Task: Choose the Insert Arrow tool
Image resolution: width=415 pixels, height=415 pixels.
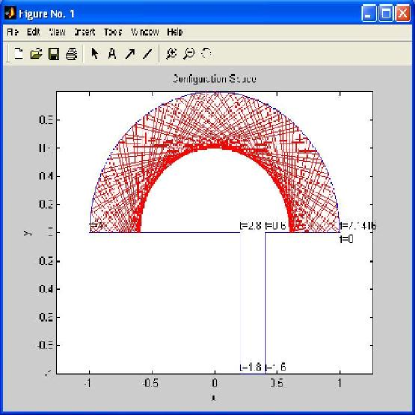Action: click(x=130, y=53)
